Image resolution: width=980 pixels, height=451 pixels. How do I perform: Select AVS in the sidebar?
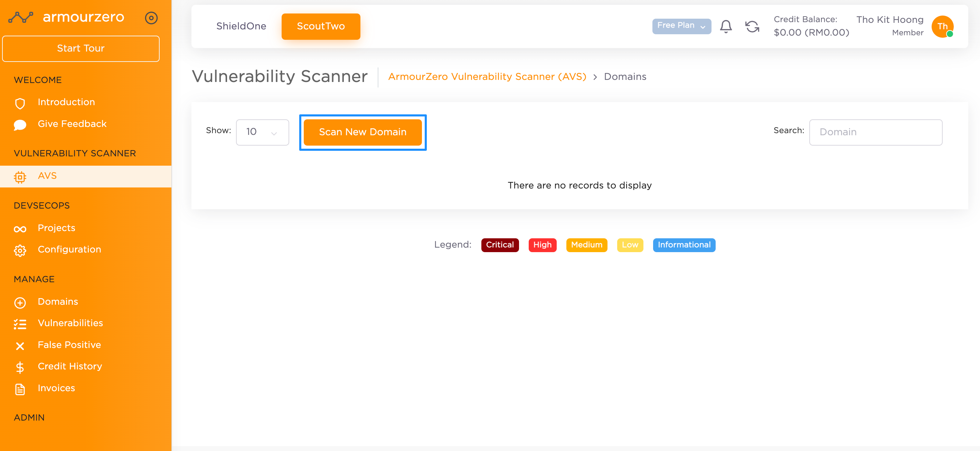pos(86,176)
